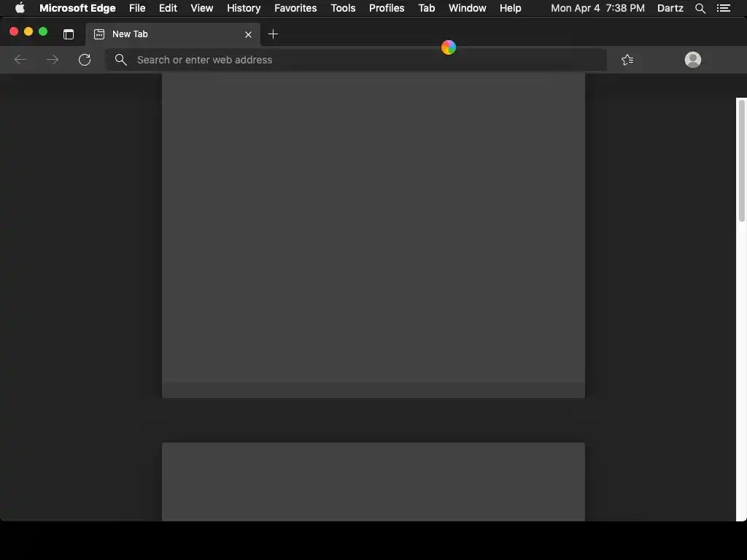The height and width of the screenshot is (560, 747).
Task: Open the File menu
Action: (x=137, y=8)
